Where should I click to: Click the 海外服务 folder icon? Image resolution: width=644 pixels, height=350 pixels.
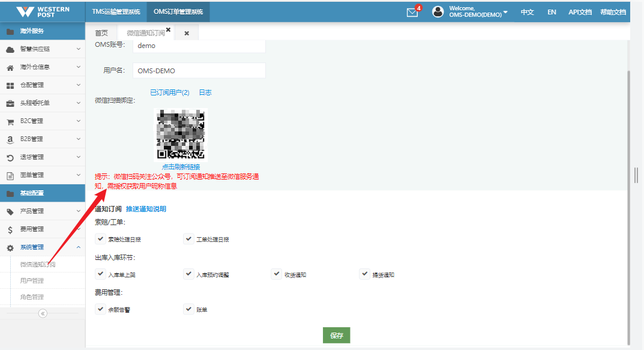pyautogui.click(x=10, y=31)
